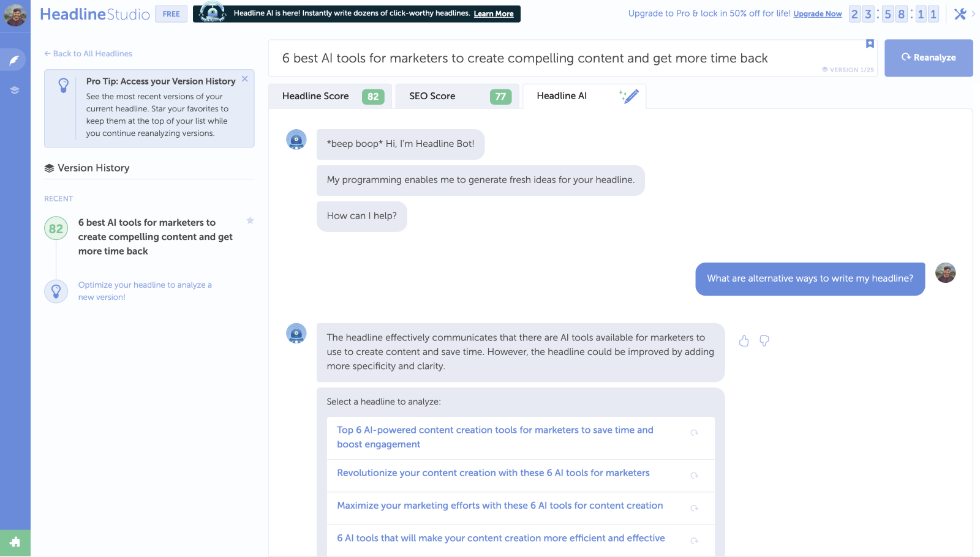Click the 82 score circle in version history
This screenshot has width=980, height=557.
[x=56, y=229]
